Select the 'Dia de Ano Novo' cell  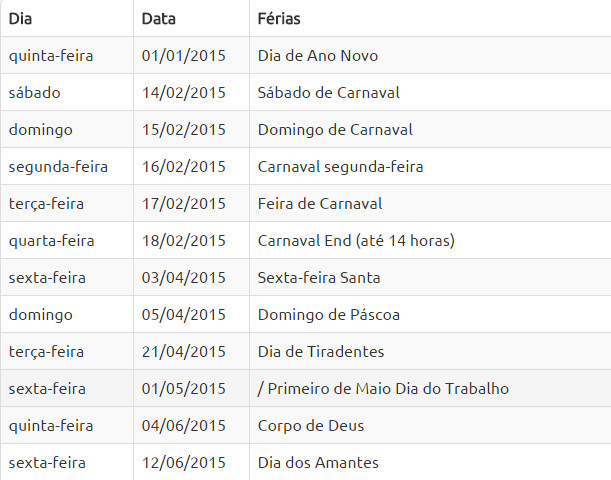(317, 56)
